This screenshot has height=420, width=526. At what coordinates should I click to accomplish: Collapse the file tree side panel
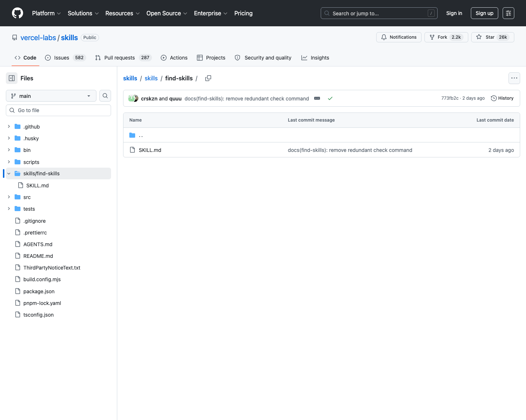12,78
